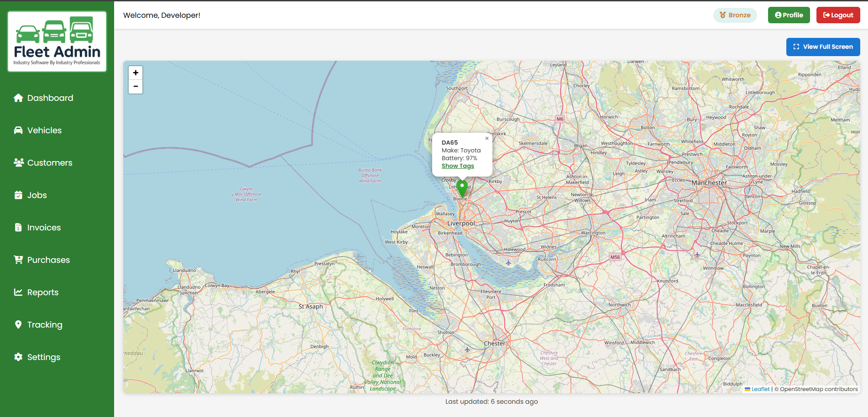Click the Bronze tier badge

pos(735,15)
